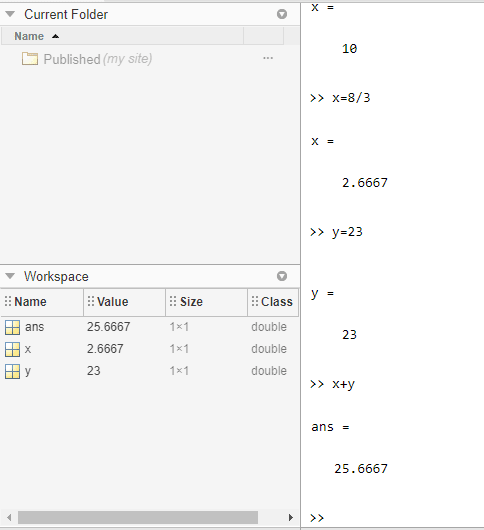Click the 'ans =' output line

(330, 427)
